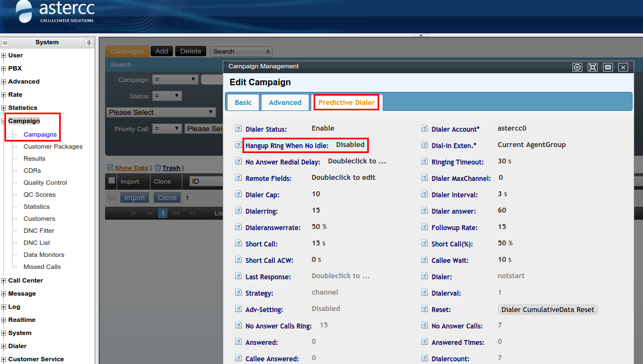Pin the System sidebar panel
The image size is (643, 364).
tap(89, 43)
